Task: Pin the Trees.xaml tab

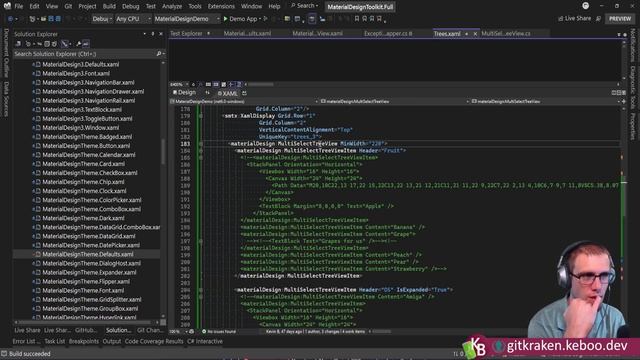Action: coord(467,34)
